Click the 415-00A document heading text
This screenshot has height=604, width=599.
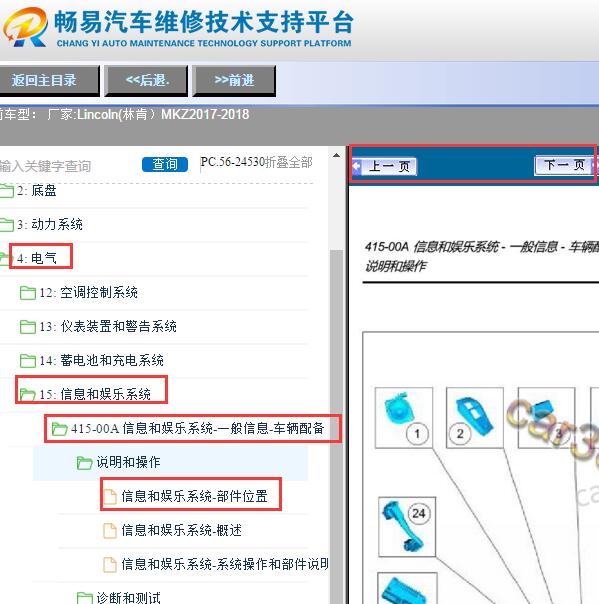(x=482, y=256)
